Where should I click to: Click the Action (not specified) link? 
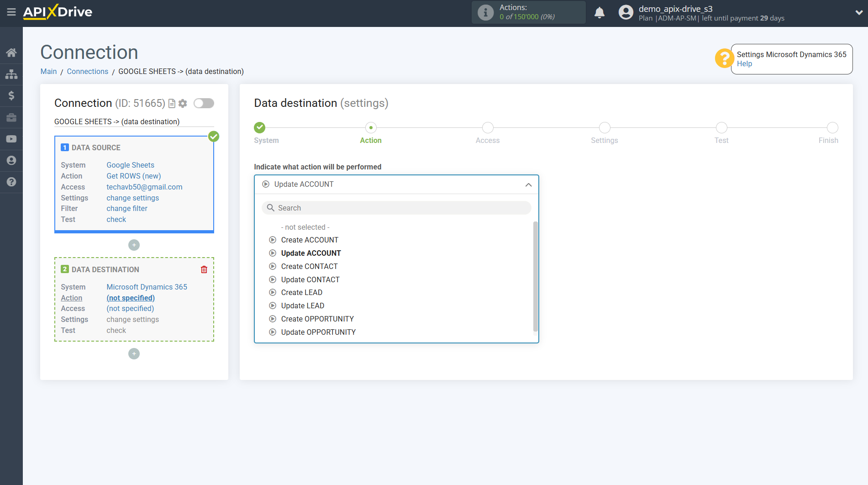pos(131,298)
